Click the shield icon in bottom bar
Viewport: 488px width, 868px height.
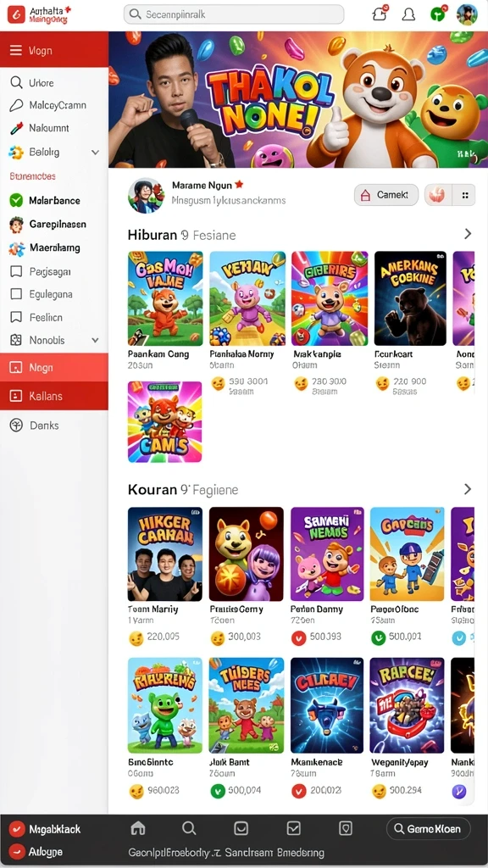coord(346,828)
